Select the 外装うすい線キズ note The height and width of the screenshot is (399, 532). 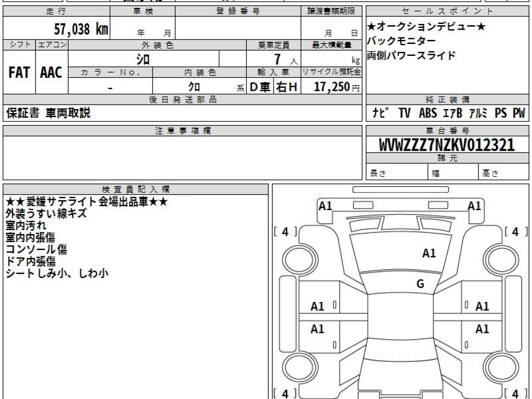(46, 214)
